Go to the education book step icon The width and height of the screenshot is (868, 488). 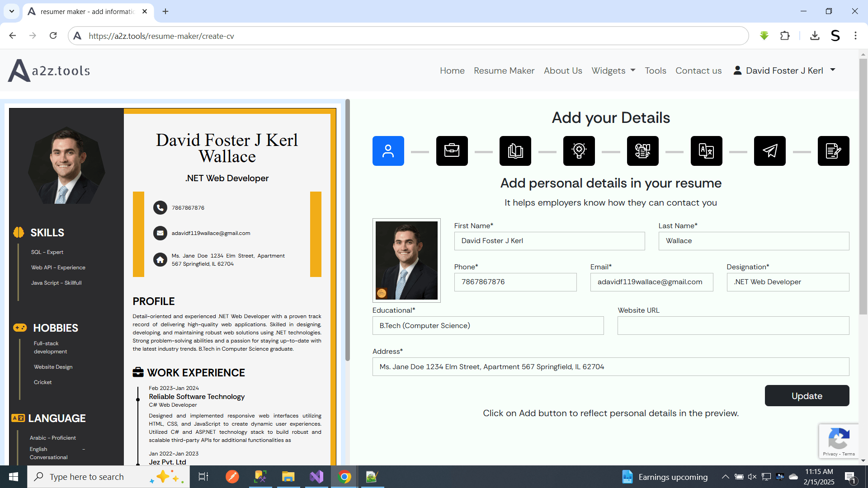tap(515, 151)
